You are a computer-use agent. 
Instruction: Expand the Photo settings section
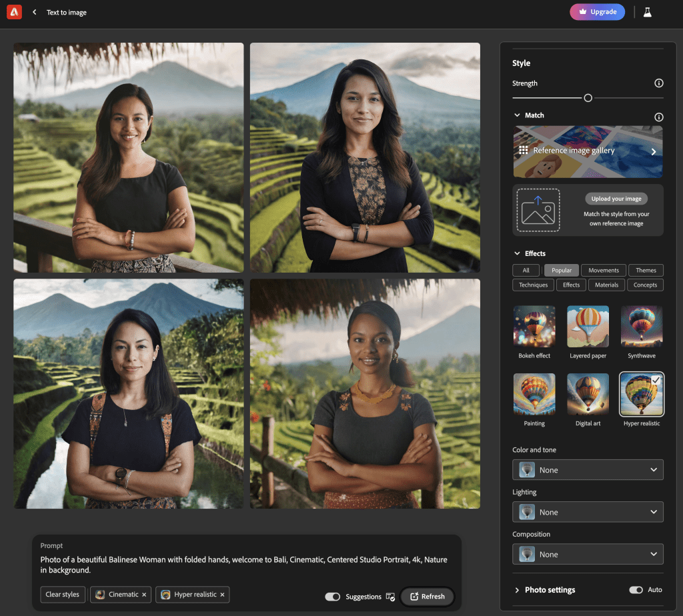point(517,590)
